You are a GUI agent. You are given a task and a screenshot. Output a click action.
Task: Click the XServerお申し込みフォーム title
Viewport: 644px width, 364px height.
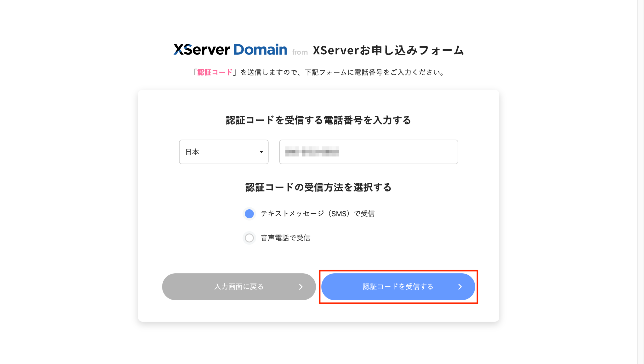coord(388,50)
